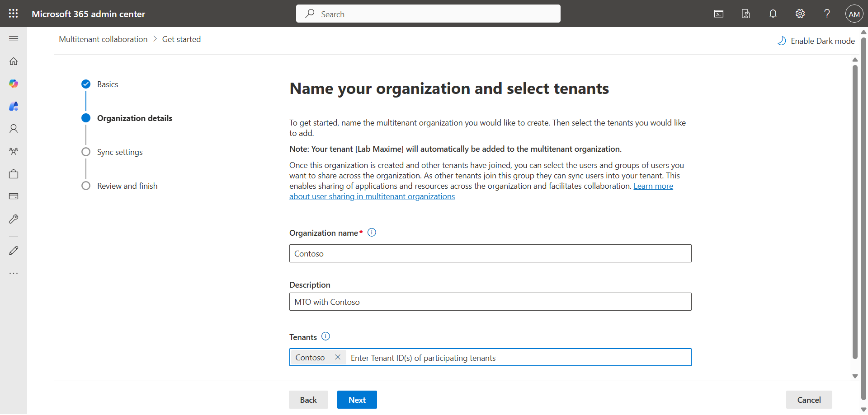Click the help question mark icon
868x415 pixels.
827,14
